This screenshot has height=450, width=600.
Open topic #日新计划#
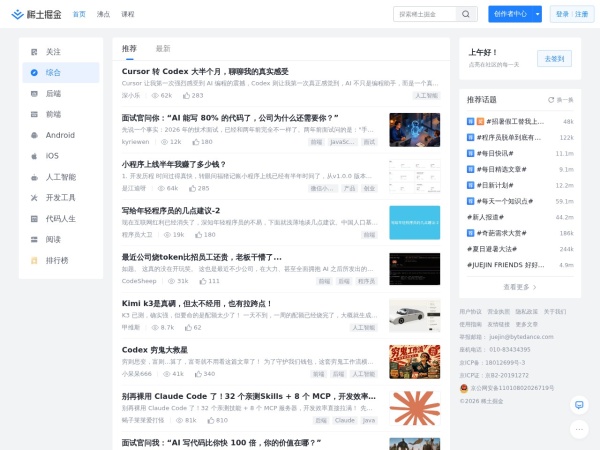(x=495, y=185)
